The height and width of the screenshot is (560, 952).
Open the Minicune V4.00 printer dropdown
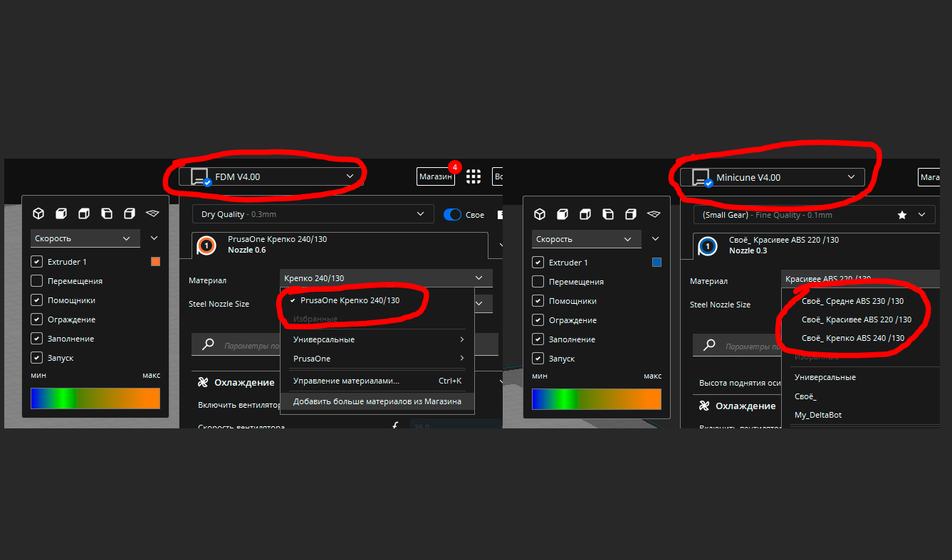pyautogui.click(x=773, y=177)
